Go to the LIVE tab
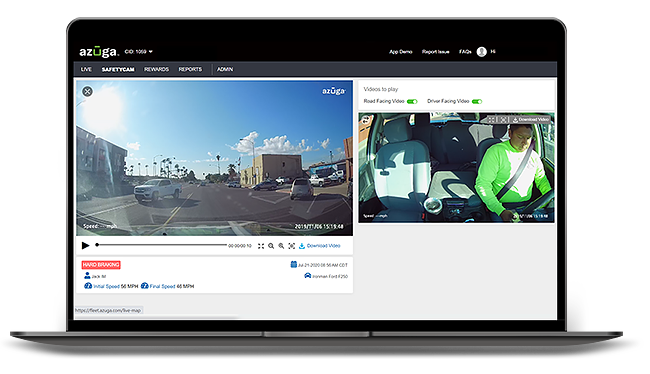Viewport: 650px width, 374px height. tap(86, 69)
